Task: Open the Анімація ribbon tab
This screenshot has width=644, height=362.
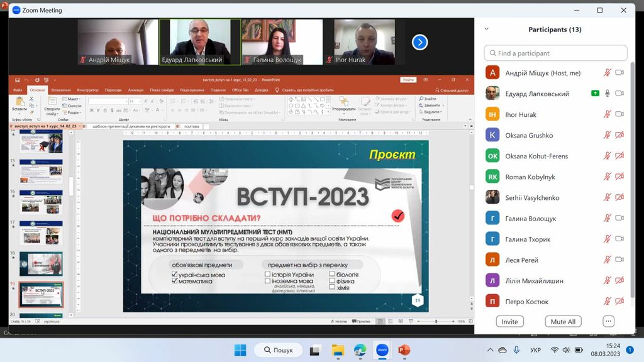Action: 135,90
